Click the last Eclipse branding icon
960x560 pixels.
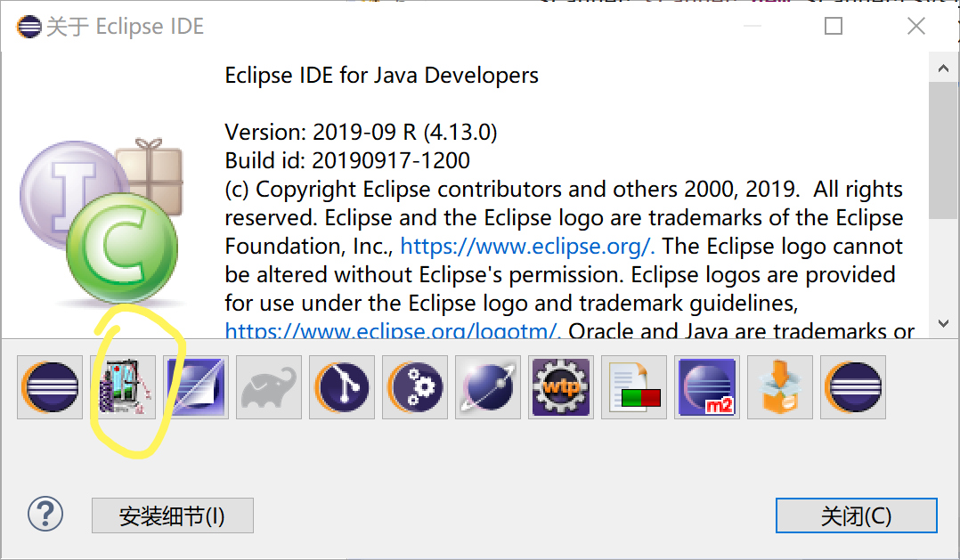(x=852, y=387)
